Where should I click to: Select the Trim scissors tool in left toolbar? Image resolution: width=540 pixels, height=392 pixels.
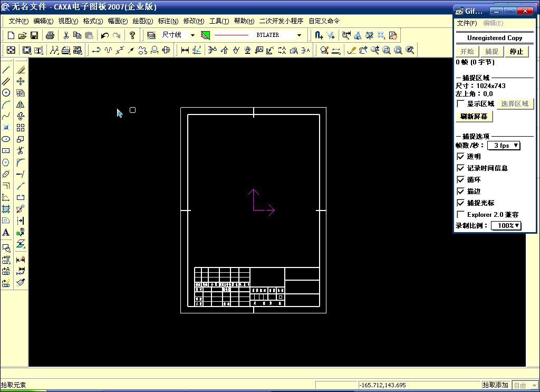click(x=21, y=151)
